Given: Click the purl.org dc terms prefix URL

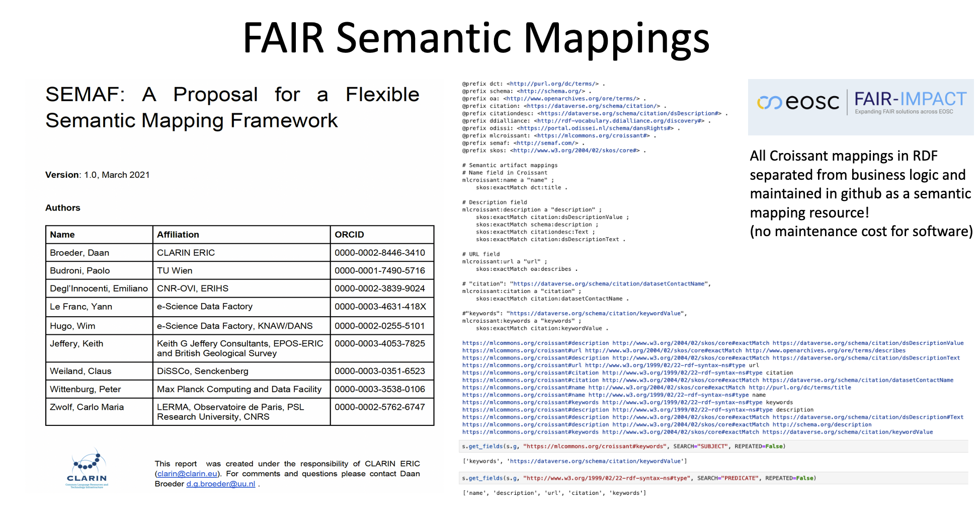Looking at the screenshot, I should coord(552,84).
